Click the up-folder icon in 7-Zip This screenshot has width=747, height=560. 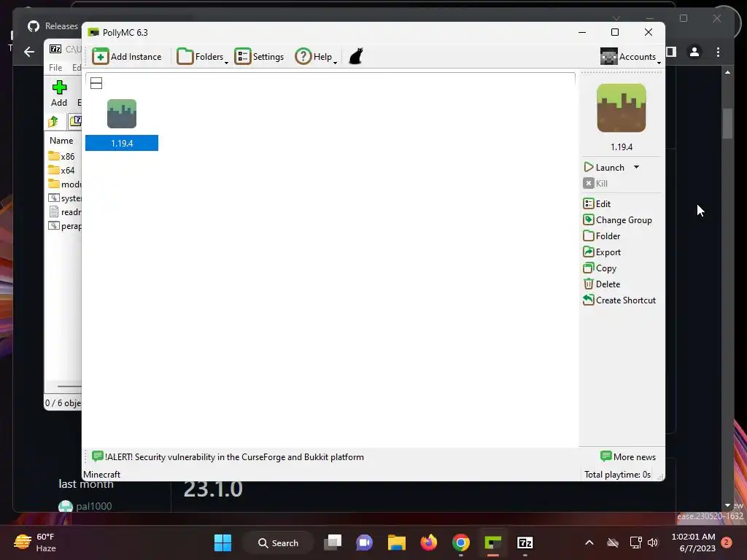[x=53, y=122]
